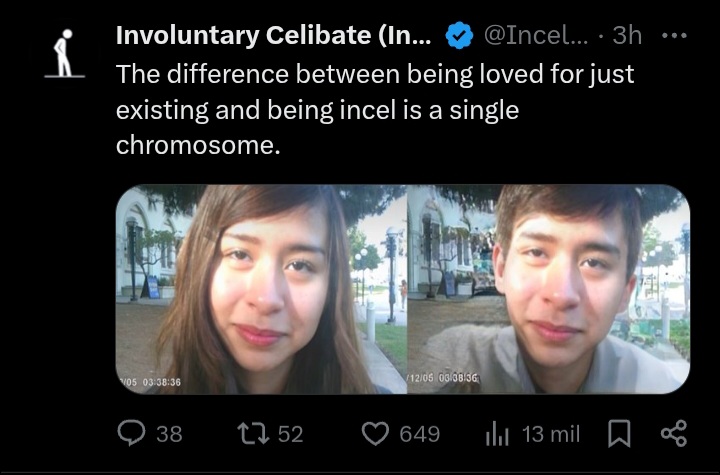Viewport: 720px width, 475px height.
Task: Click the 649 likes count
Action: [419, 433]
